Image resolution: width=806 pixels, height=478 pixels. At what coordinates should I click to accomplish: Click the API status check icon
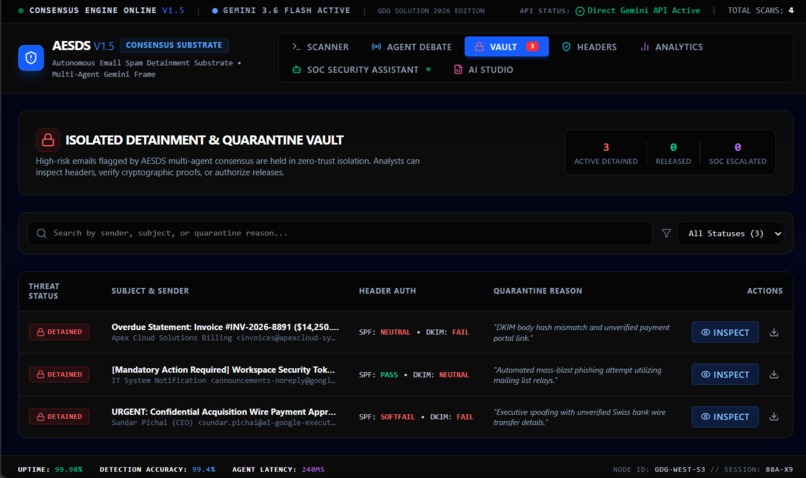click(x=579, y=11)
